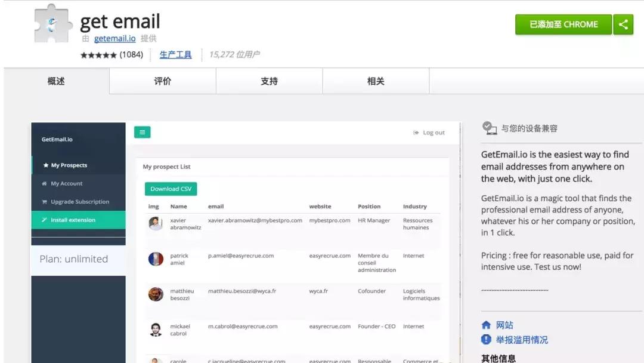Image resolution: width=644 pixels, height=363 pixels.
Task: Open the getemail.io provider link
Action: pos(114,38)
